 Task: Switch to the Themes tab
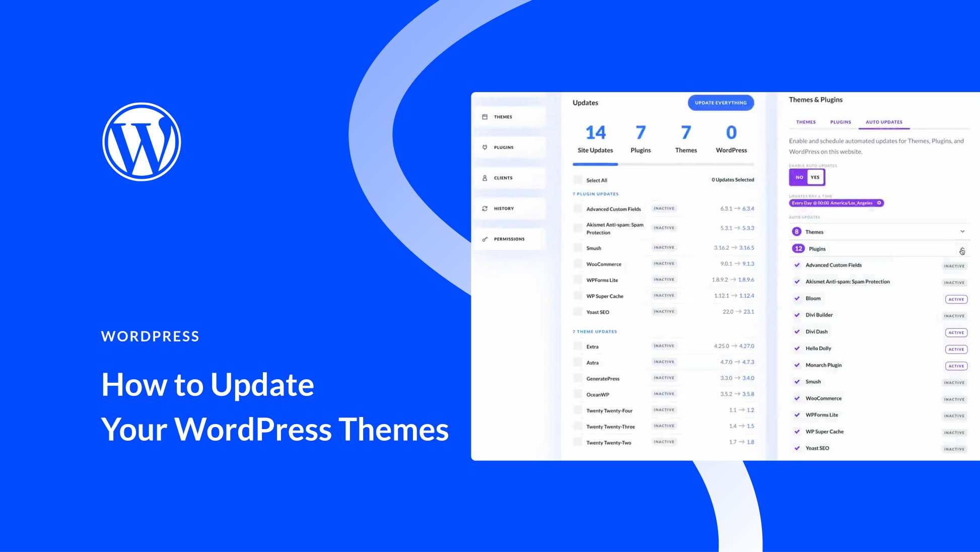[x=805, y=122]
